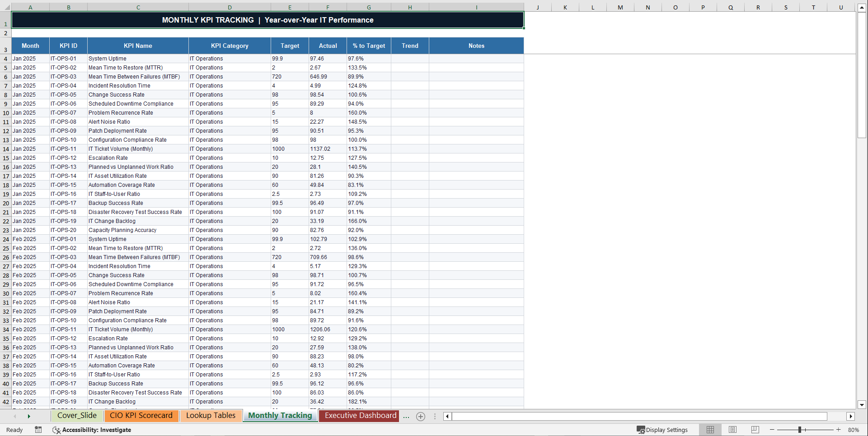Open Display Settings from the status bar
Image resolution: width=868 pixels, height=436 pixels.
pyautogui.click(x=662, y=430)
